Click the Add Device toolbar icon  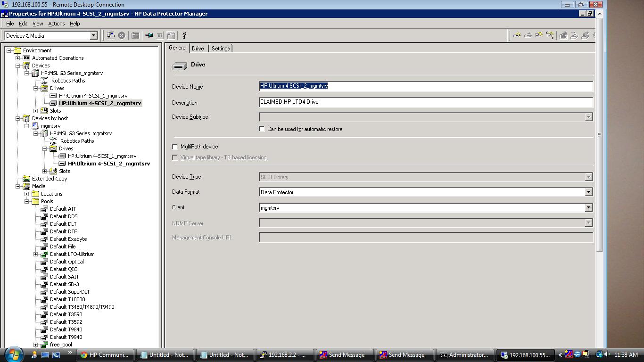point(517,35)
